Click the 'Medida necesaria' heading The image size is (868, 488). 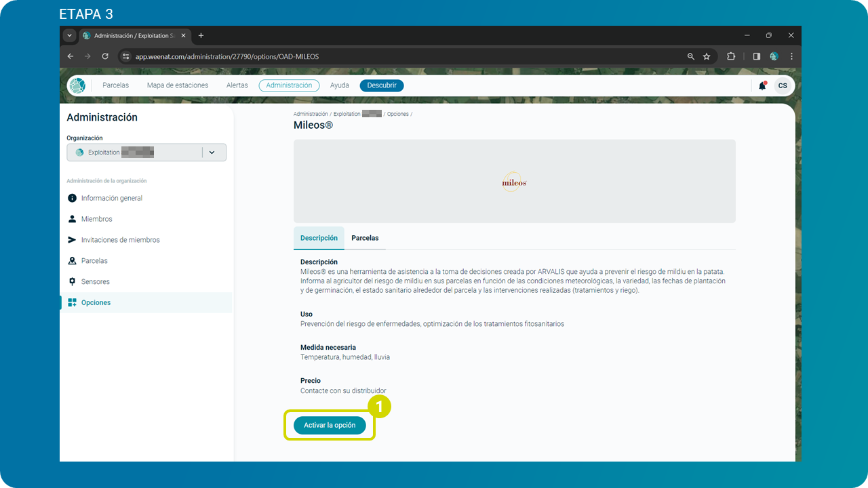(328, 347)
